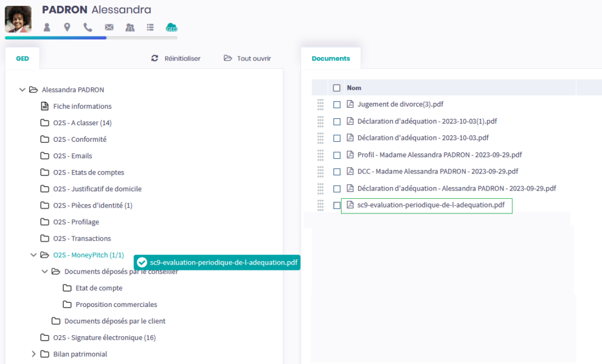Click PDF icon of Jugement de divorce(3).pdf

(350, 104)
